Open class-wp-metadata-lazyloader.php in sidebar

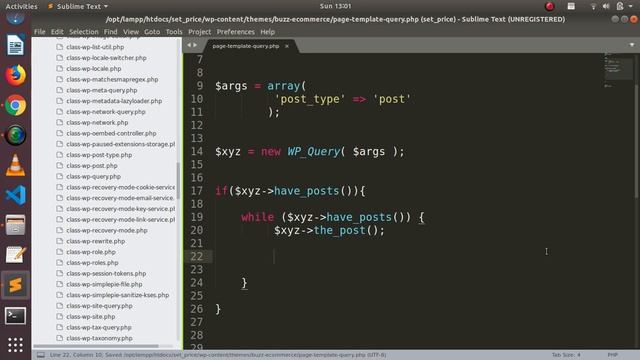[x=114, y=101]
